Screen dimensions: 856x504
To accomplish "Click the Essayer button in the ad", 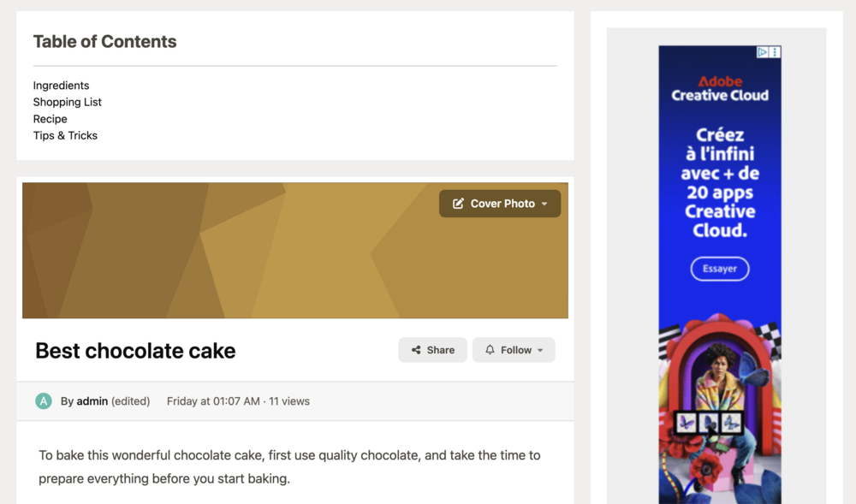I will point(720,269).
